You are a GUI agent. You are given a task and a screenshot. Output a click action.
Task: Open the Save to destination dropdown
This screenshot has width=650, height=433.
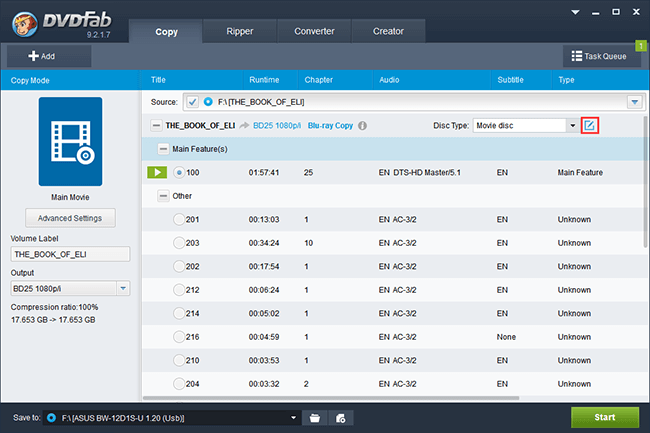293,418
